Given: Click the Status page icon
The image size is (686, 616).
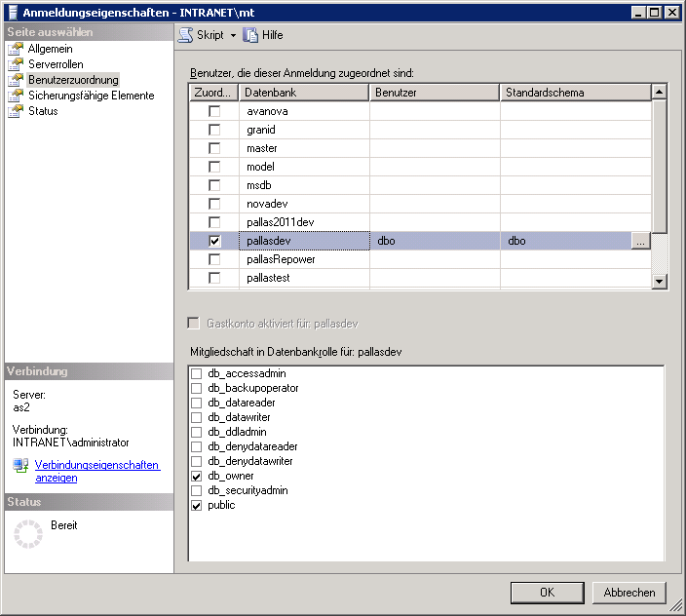Looking at the screenshot, I should 16,111.
